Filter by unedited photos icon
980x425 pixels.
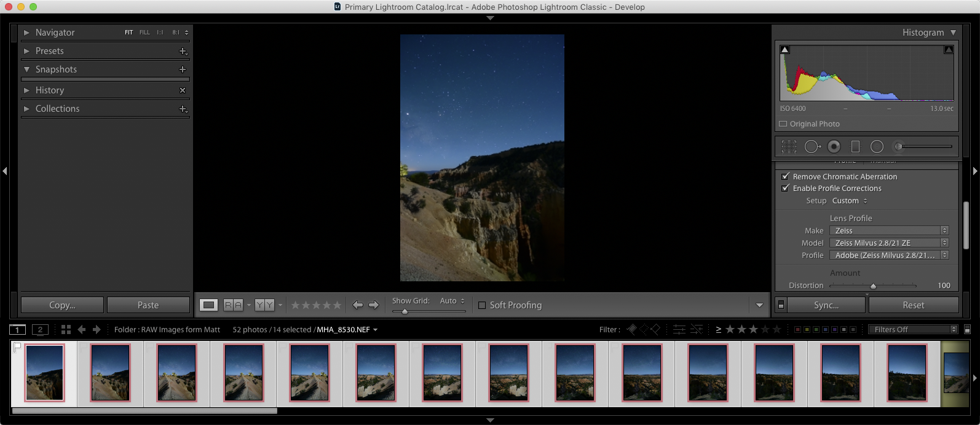(697, 329)
